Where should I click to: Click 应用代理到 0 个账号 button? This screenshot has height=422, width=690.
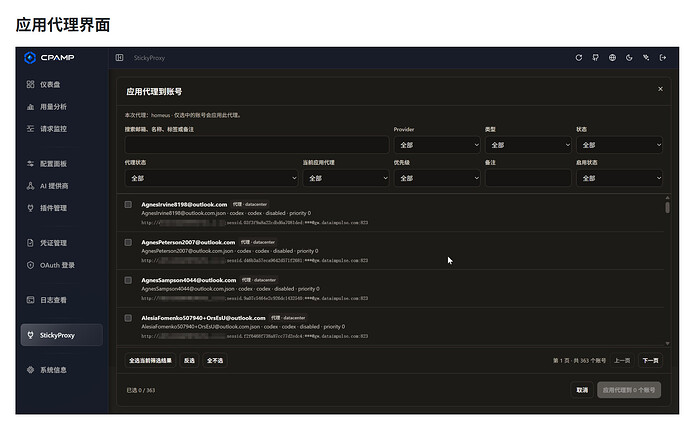click(629, 390)
